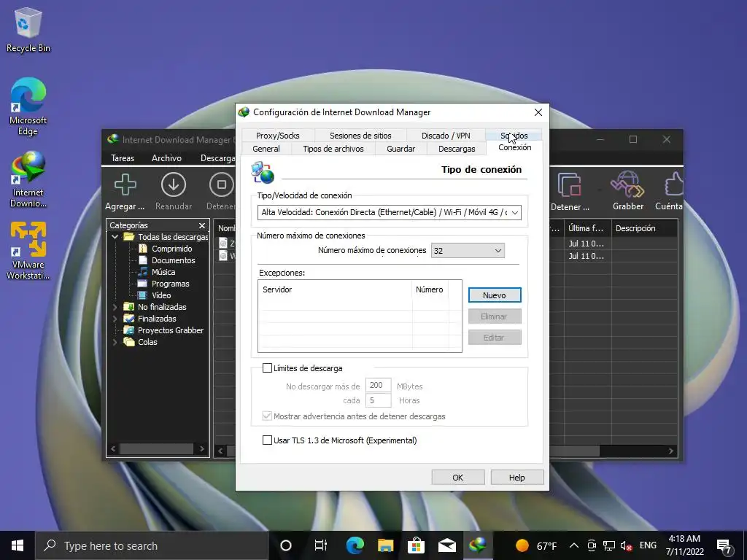747x560 pixels.
Task: Select the Documentos category
Action: coord(174,260)
